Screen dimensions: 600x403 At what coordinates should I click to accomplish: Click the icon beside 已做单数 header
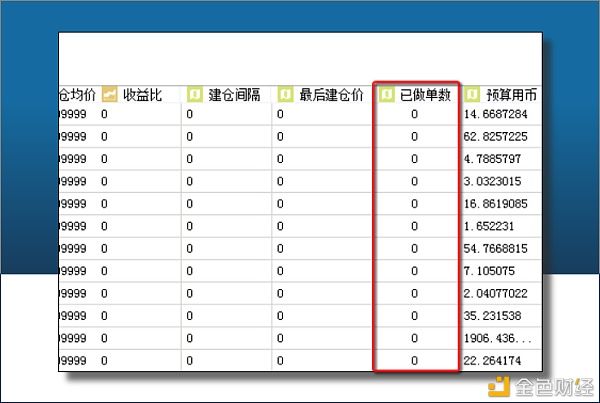pos(388,95)
